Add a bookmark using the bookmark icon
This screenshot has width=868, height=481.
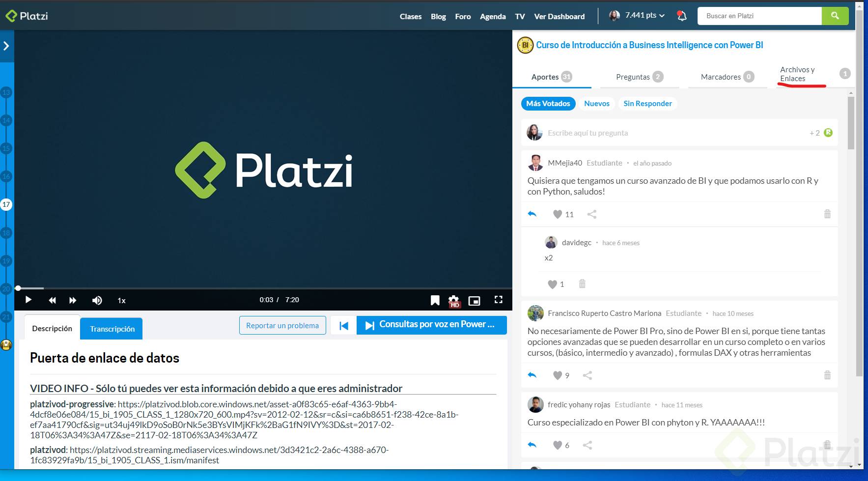click(x=434, y=300)
